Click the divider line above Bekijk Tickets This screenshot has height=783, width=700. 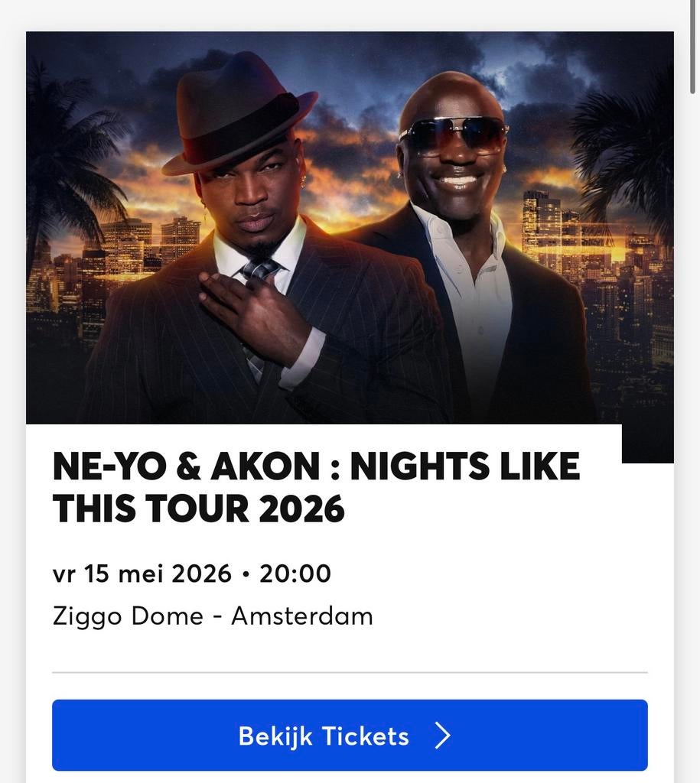pos(350,673)
